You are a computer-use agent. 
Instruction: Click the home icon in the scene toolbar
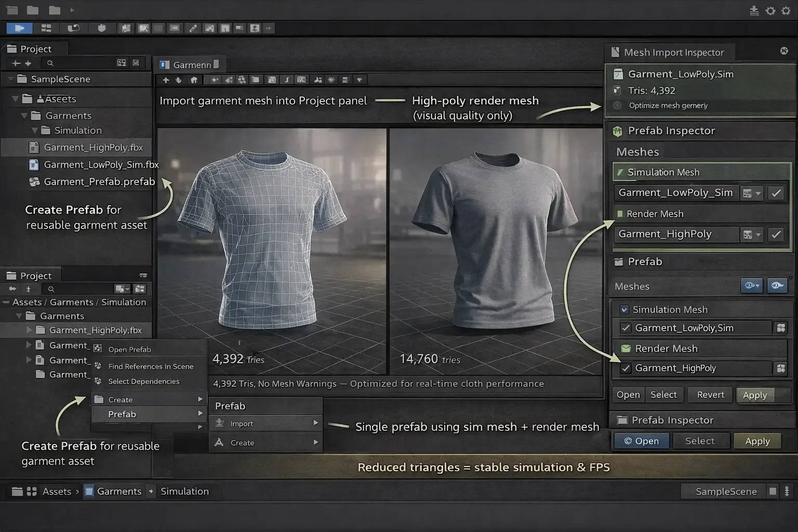(x=194, y=79)
